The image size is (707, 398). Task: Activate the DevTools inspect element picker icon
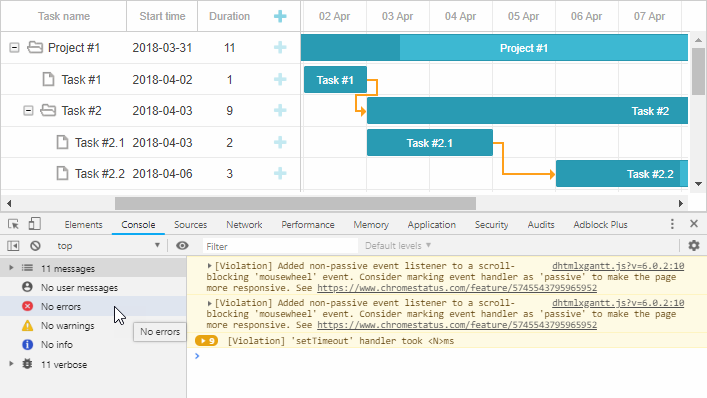13,224
